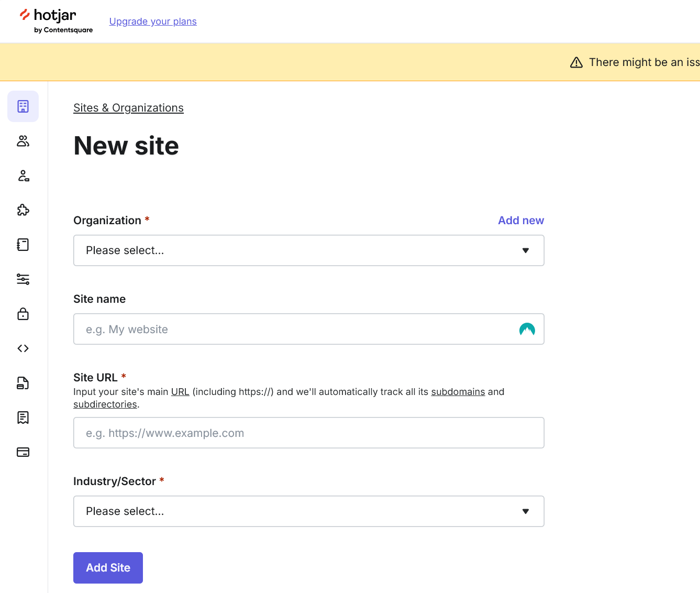Open the subdomains help link
The width and height of the screenshot is (700, 593).
[458, 392]
